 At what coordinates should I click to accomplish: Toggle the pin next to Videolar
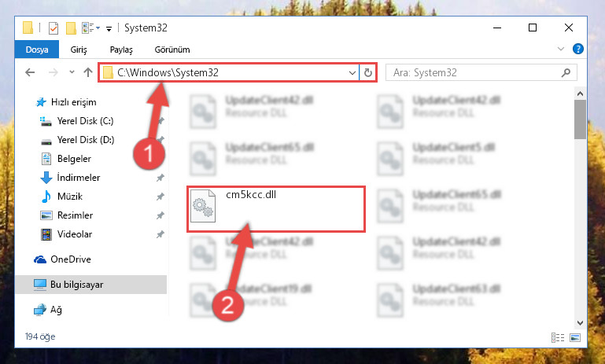(x=160, y=234)
